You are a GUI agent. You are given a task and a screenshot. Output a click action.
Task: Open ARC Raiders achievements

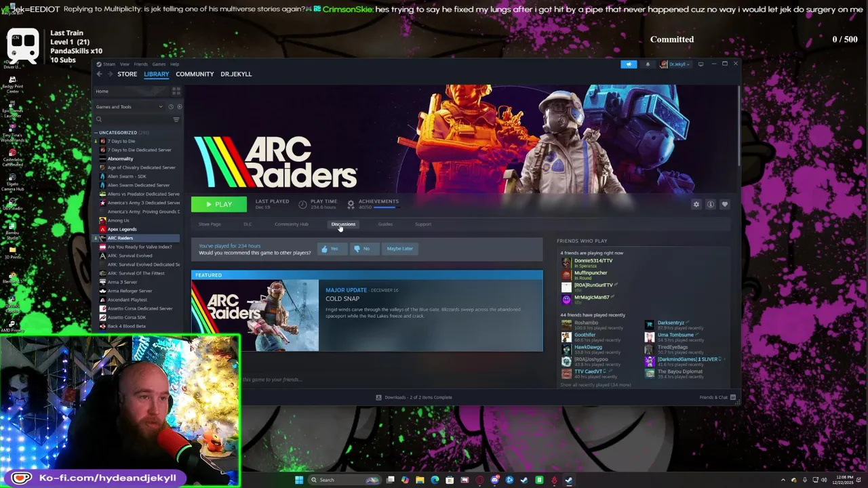click(372, 203)
